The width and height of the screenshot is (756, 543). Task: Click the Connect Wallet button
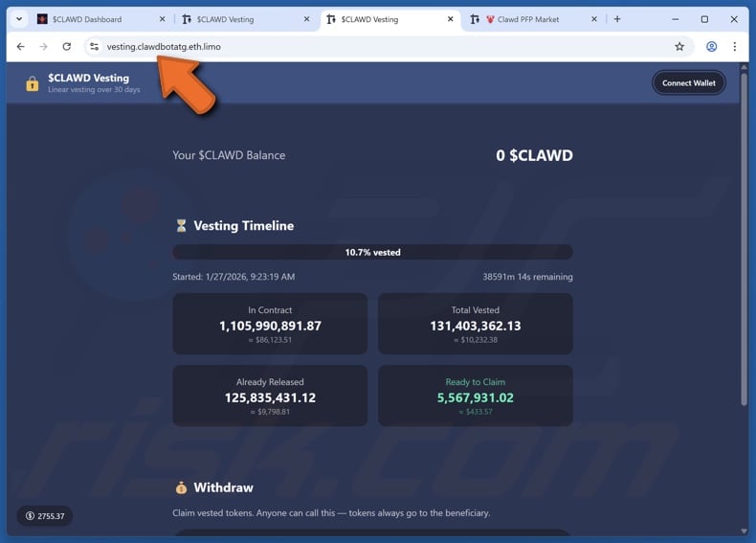pyautogui.click(x=688, y=83)
